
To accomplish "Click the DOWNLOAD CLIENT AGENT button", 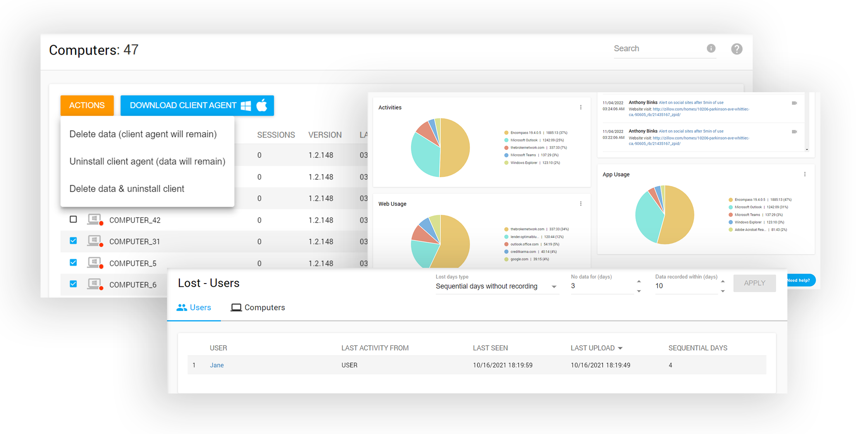I will [x=197, y=105].
